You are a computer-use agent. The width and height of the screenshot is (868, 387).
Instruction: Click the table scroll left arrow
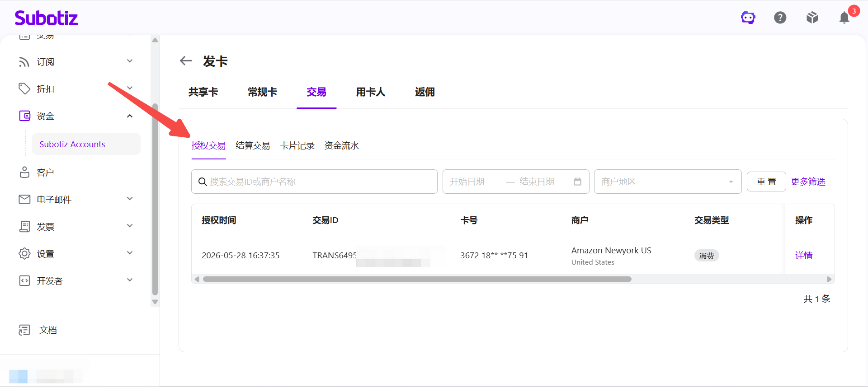(x=197, y=279)
